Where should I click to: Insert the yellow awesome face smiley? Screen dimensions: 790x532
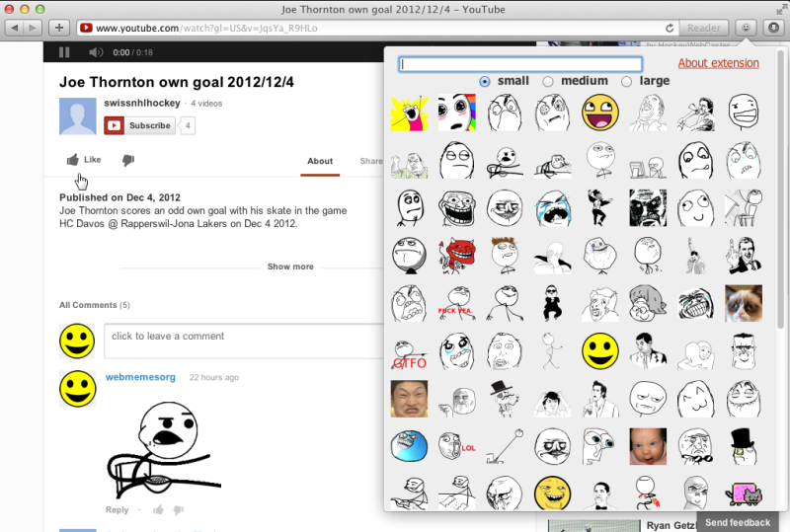click(x=600, y=113)
